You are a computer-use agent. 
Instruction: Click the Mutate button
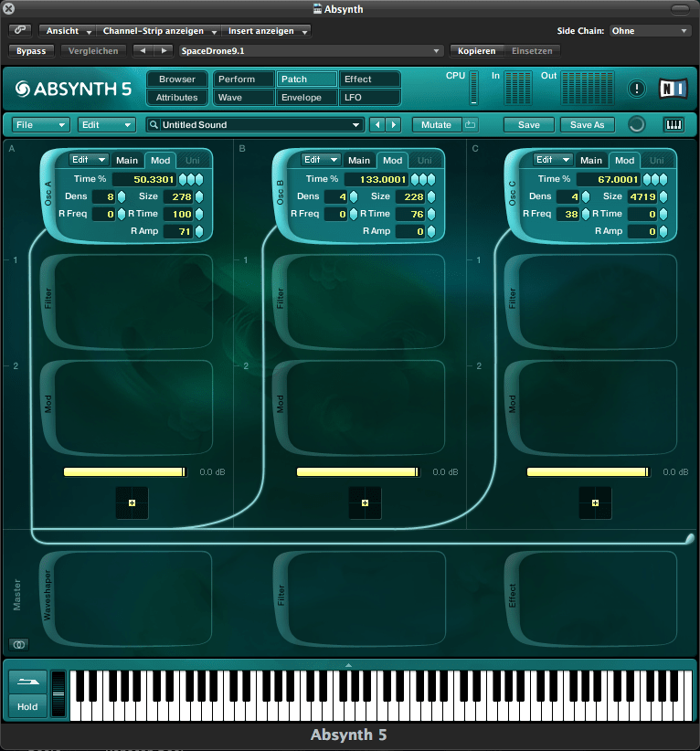pos(437,125)
